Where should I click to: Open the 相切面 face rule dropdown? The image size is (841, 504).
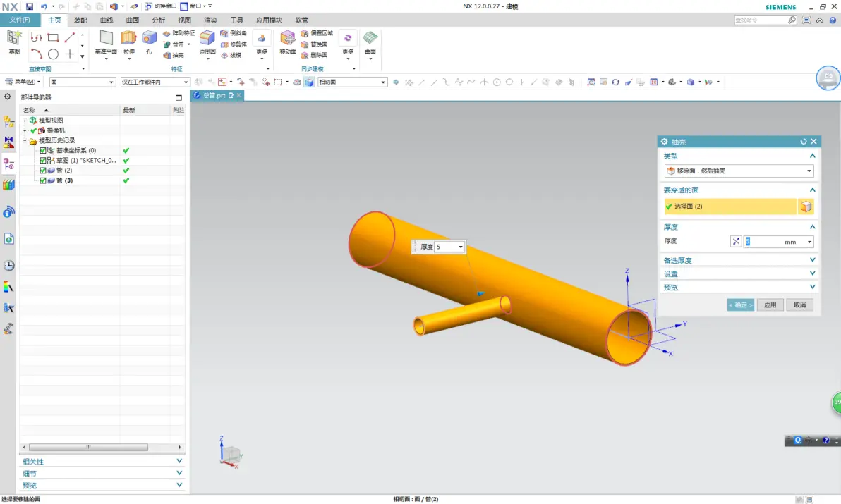[352, 82]
